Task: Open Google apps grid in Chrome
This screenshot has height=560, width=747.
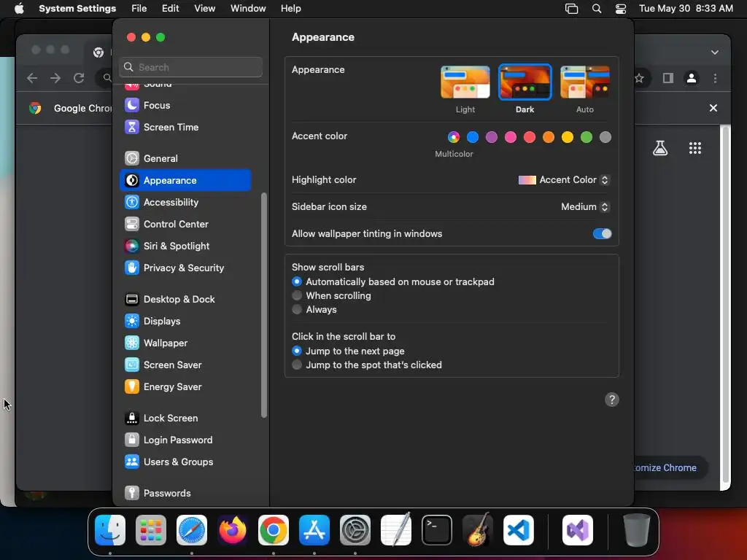Action: (x=695, y=148)
